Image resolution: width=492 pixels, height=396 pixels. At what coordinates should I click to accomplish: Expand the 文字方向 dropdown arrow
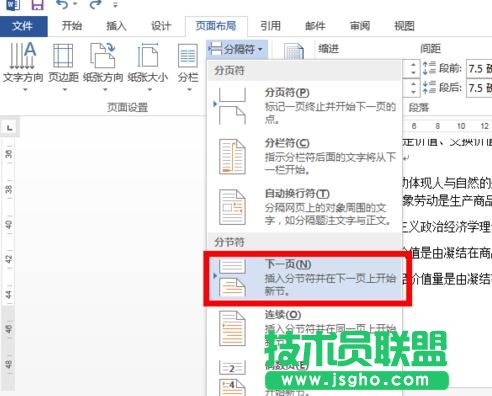pos(25,90)
